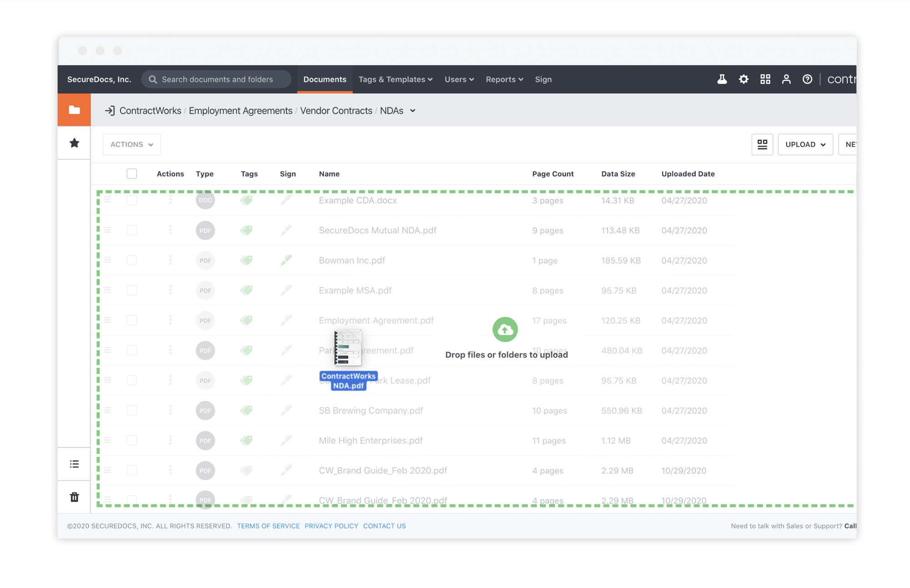The image size is (910, 588).
Task: Expand the ACTIONS dropdown
Action: click(x=131, y=144)
